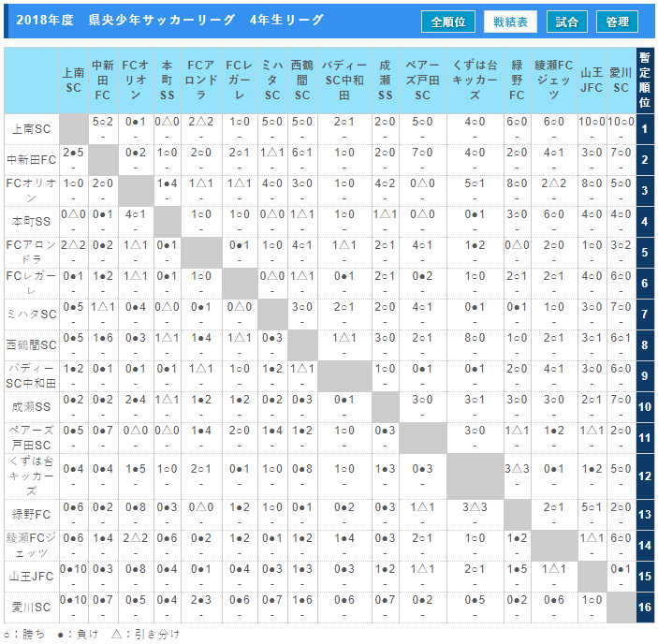Click the 1●4 result in the FCオリオン row
This screenshot has width=658, height=644.
coord(168,183)
